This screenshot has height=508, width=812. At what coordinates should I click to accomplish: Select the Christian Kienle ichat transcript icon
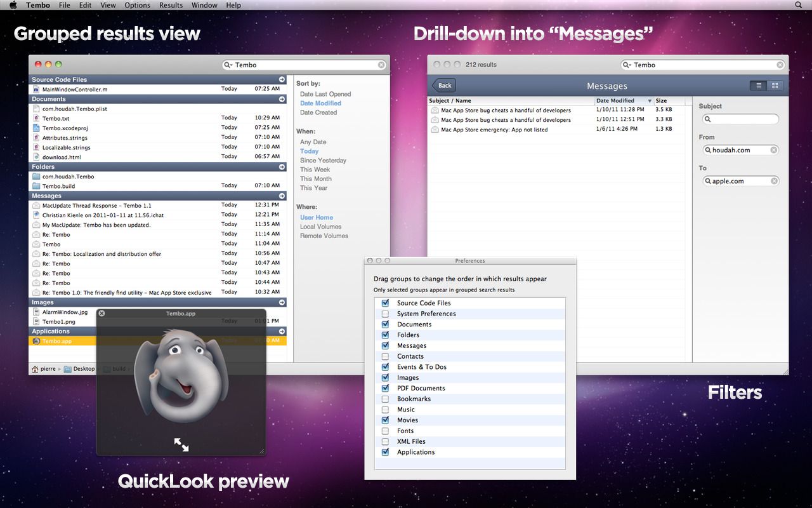click(x=36, y=215)
